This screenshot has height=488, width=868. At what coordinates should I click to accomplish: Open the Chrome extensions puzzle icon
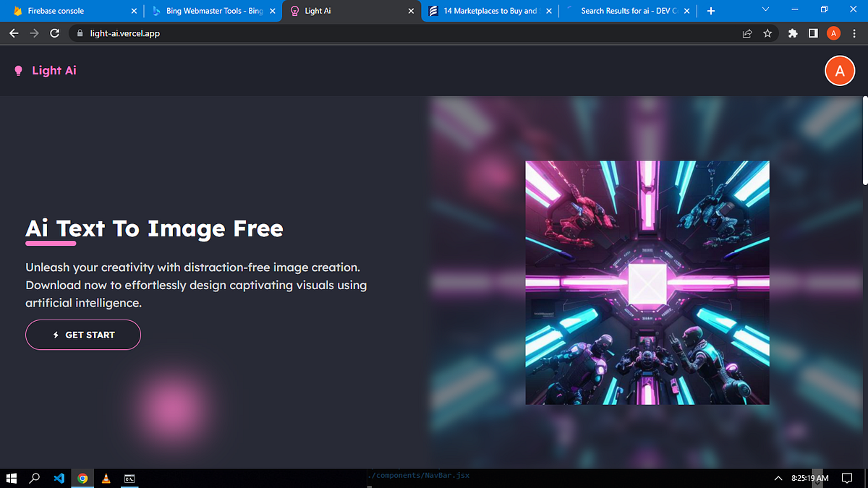click(793, 33)
